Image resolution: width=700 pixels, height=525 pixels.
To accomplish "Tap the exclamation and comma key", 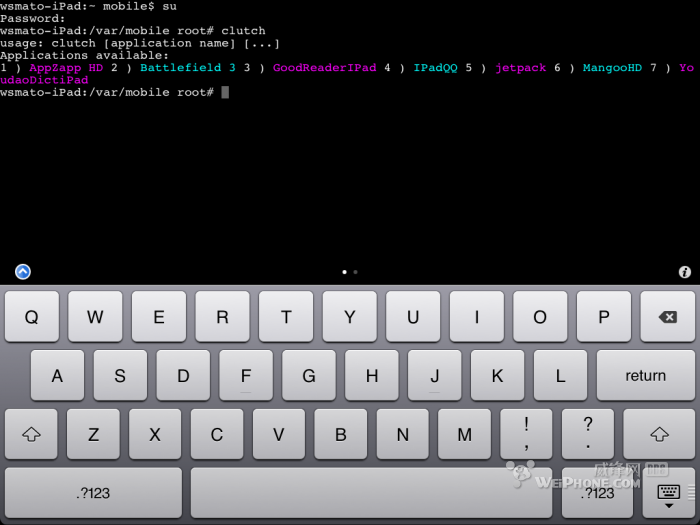I will click(526, 434).
